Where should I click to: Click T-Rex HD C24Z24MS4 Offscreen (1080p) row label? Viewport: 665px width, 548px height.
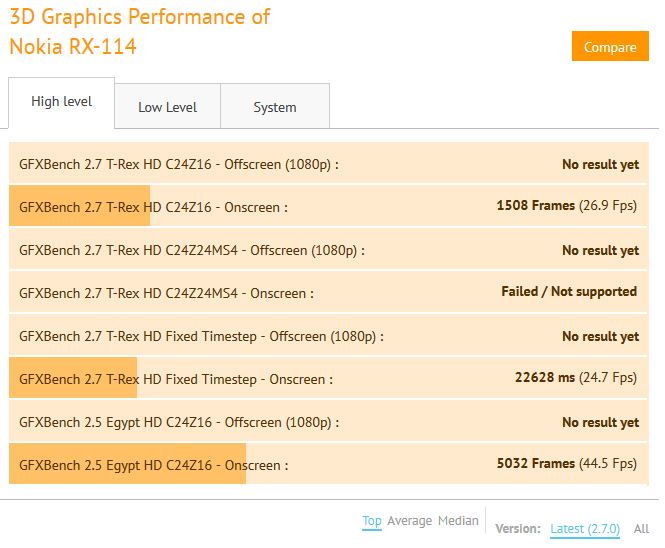coord(192,250)
